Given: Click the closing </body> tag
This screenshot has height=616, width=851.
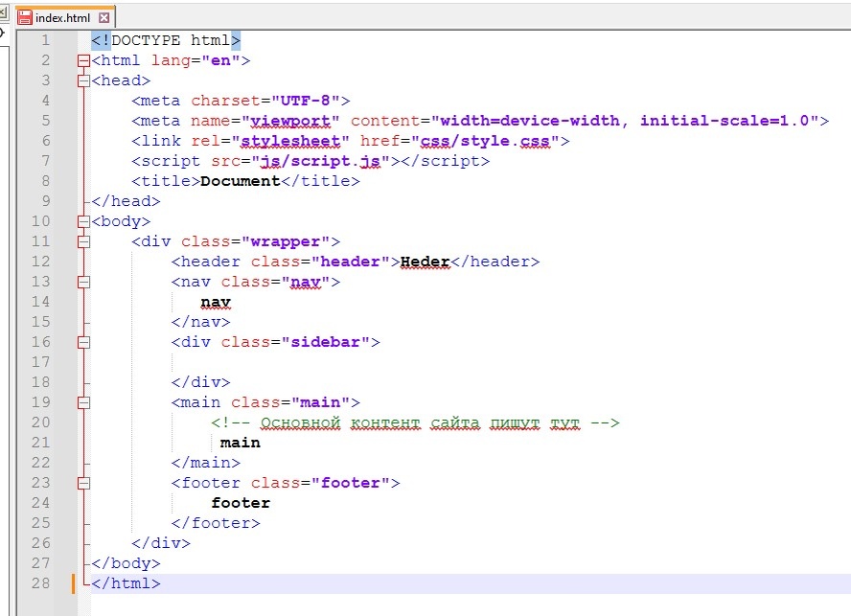Looking at the screenshot, I should click(x=126, y=563).
